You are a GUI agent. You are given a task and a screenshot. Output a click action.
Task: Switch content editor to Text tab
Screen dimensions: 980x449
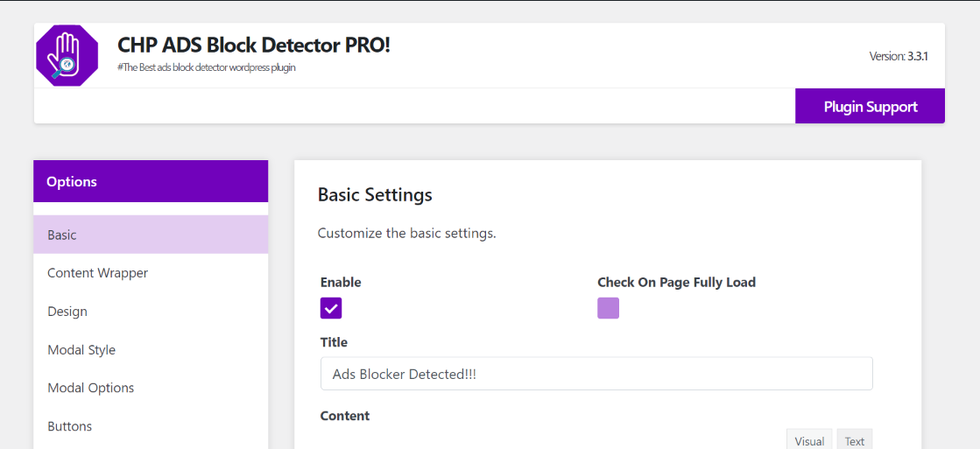855,439
